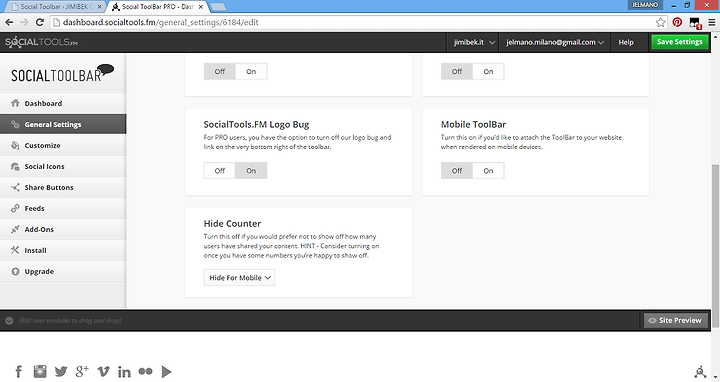Click the LinkedIn icon in the toolbar preview
This screenshot has width=720, height=382.
[x=124, y=371]
